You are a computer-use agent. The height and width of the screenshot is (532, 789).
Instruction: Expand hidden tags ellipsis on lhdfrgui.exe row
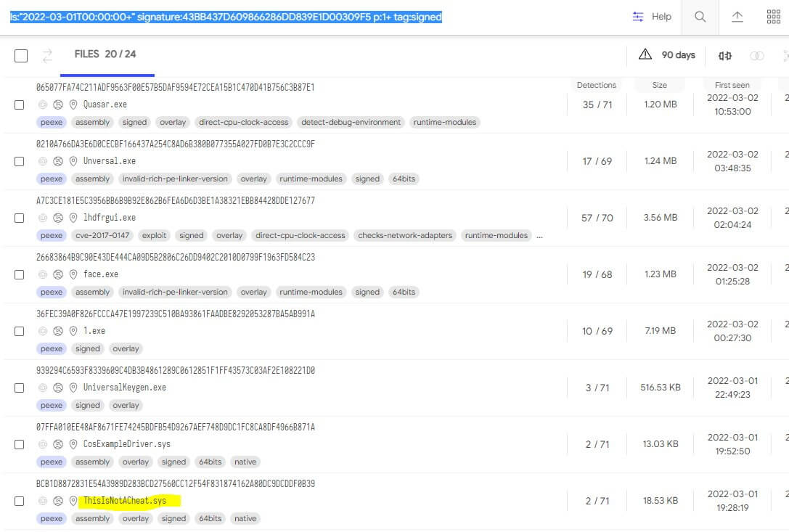tap(539, 235)
